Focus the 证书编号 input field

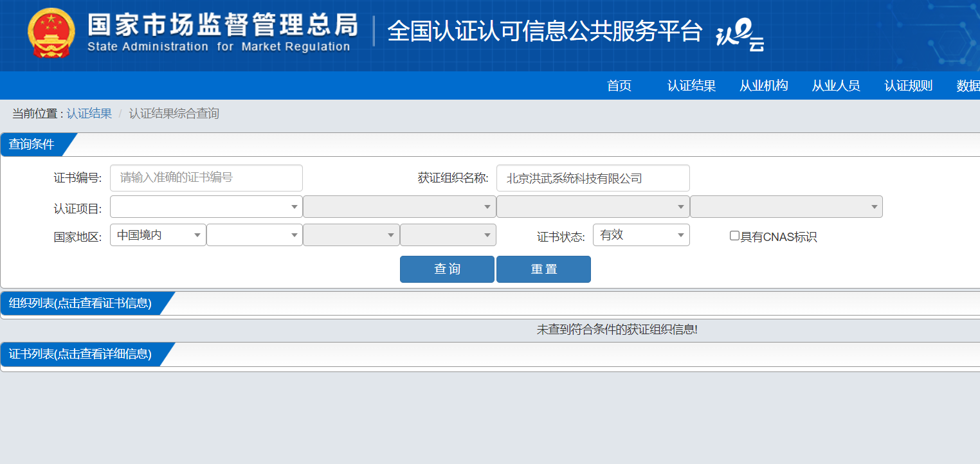tap(206, 178)
